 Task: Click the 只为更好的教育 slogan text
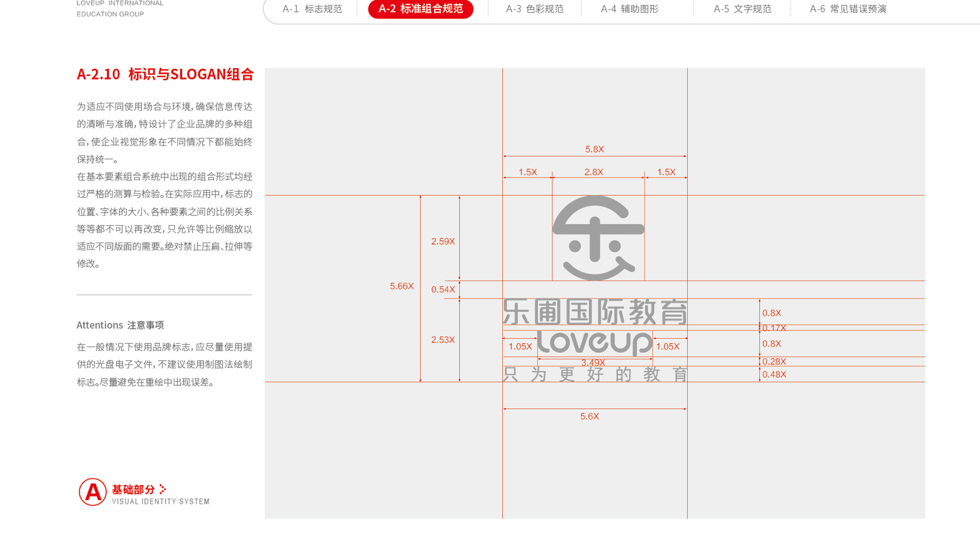(x=595, y=374)
